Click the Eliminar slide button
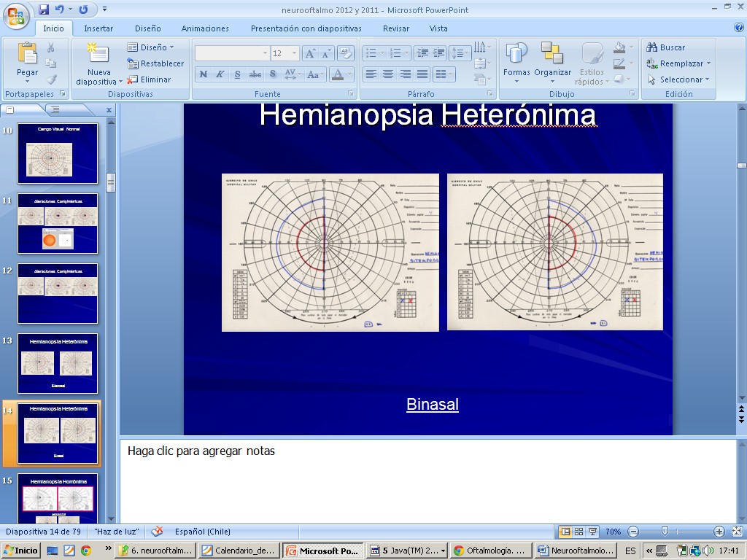This screenshot has width=747, height=560. pyautogui.click(x=150, y=79)
